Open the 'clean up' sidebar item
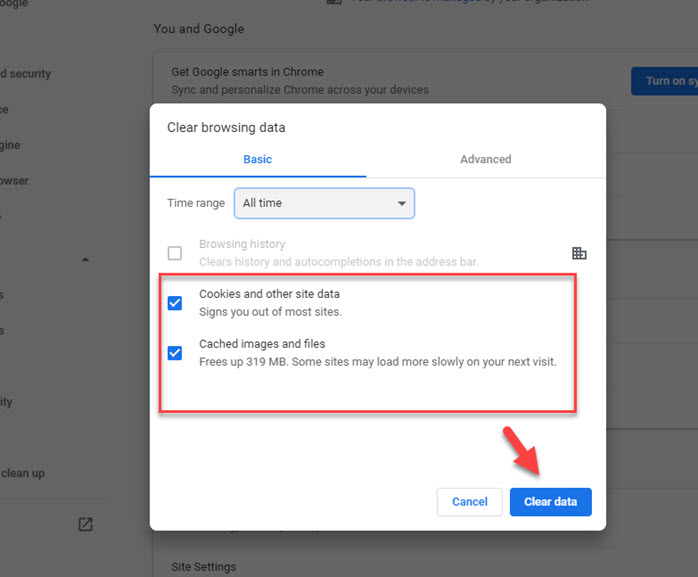Image resolution: width=698 pixels, height=577 pixels. pos(22,473)
